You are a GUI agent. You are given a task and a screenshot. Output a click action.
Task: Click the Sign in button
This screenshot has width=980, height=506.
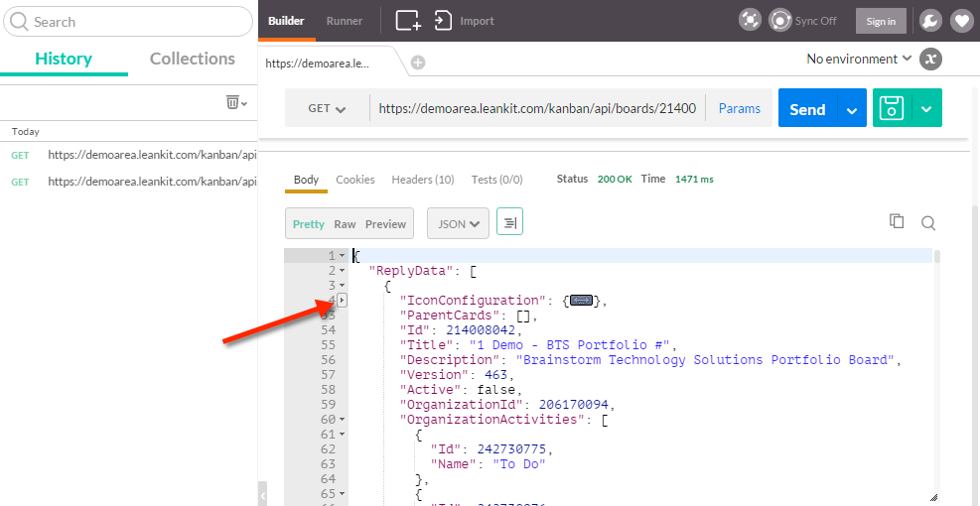click(x=881, y=21)
